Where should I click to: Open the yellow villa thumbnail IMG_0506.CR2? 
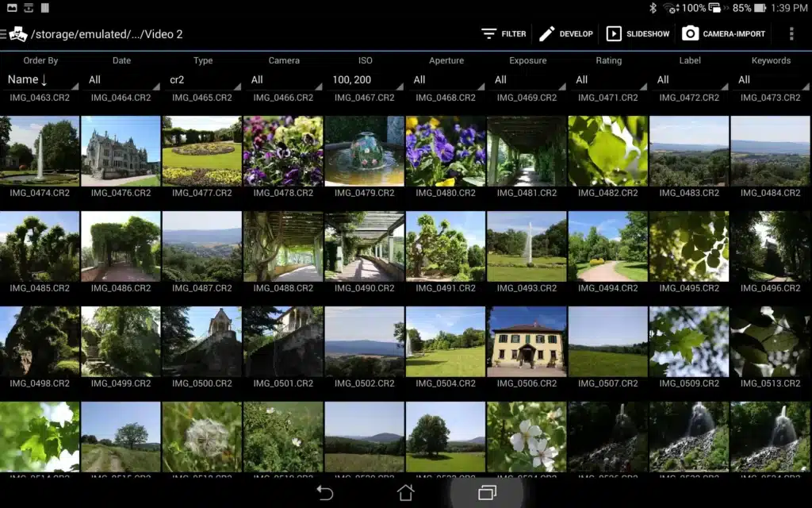pos(527,341)
